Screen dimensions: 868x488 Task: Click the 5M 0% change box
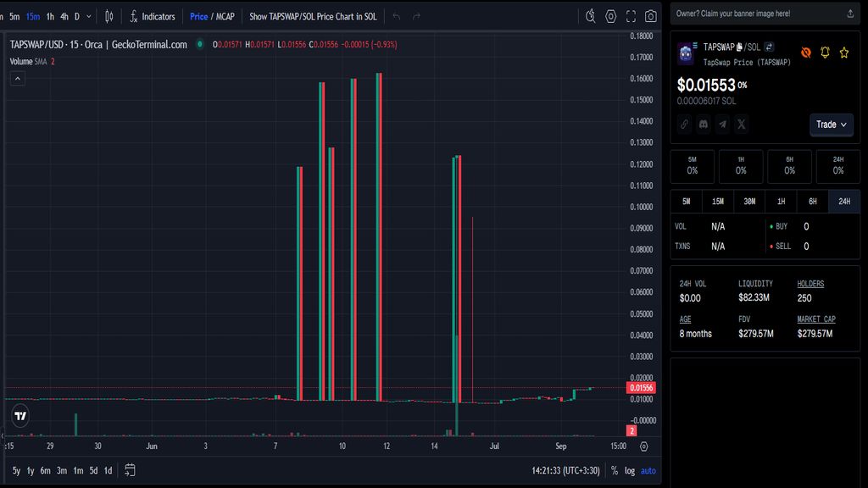point(693,166)
